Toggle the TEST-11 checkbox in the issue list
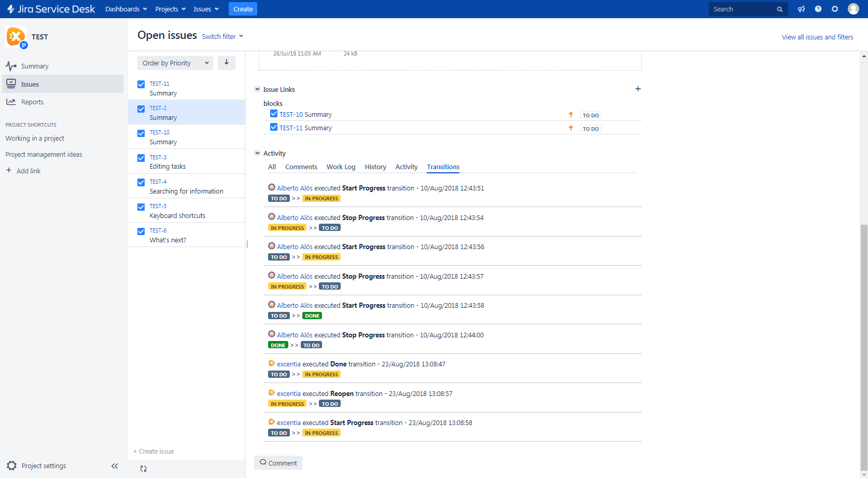 [x=141, y=84]
